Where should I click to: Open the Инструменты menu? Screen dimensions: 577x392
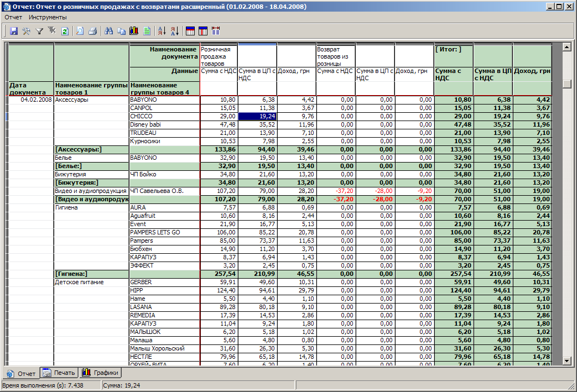coord(48,17)
